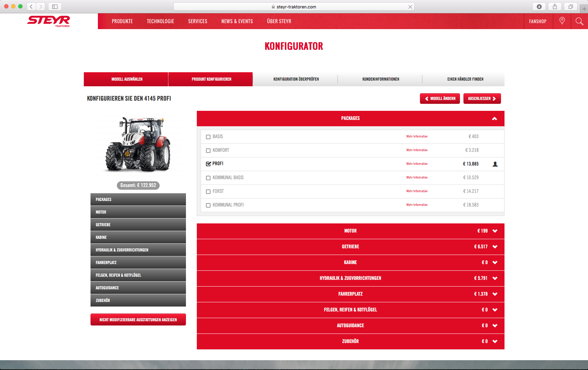Jump to Zubehör in the sidebar
The height and width of the screenshot is (370, 588).
[138, 300]
